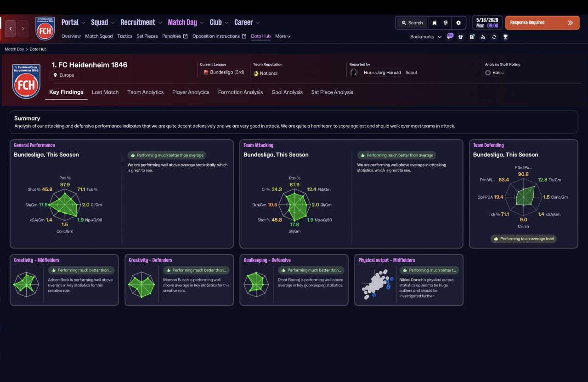Open the Bundesliga (3rd) league link
The width and height of the screenshot is (588, 382).
click(x=224, y=72)
